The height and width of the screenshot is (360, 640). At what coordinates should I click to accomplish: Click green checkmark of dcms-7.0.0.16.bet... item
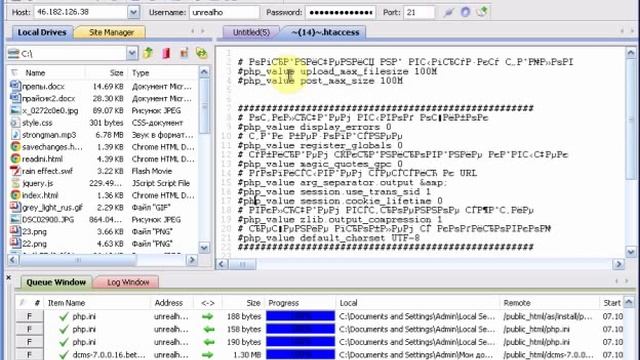[x=64, y=355]
